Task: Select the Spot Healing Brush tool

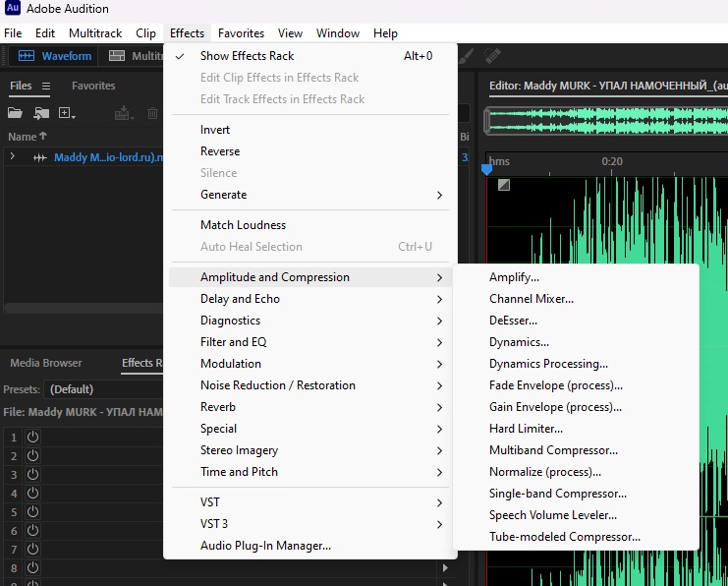Action: pyautogui.click(x=493, y=56)
